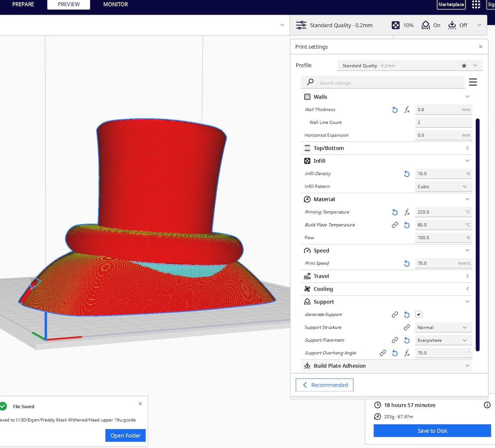Click the fx icon next to Printing Temperature

(407, 212)
